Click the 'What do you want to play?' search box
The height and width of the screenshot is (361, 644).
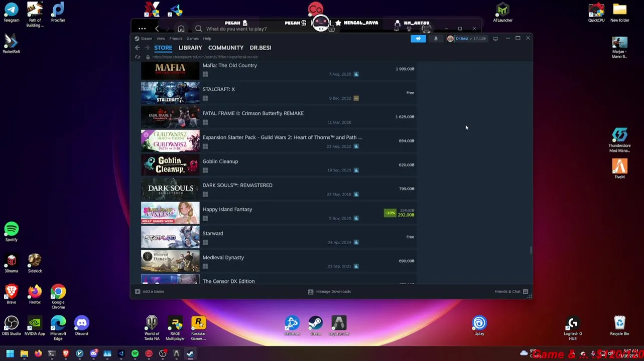point(236,29)
